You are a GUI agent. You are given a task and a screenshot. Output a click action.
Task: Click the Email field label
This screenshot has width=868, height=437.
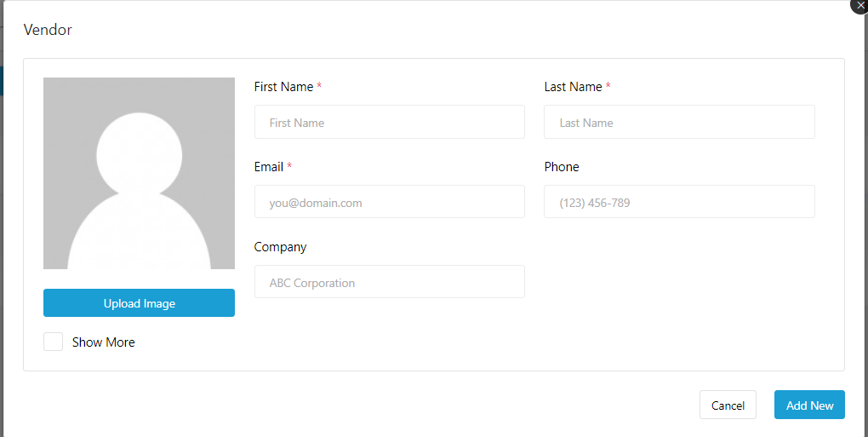pos(269,167)
